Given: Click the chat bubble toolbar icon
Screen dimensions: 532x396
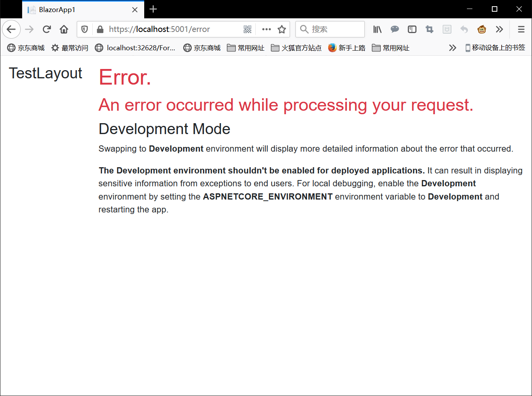Looking at the screenshot, I should tap(395, 29).
